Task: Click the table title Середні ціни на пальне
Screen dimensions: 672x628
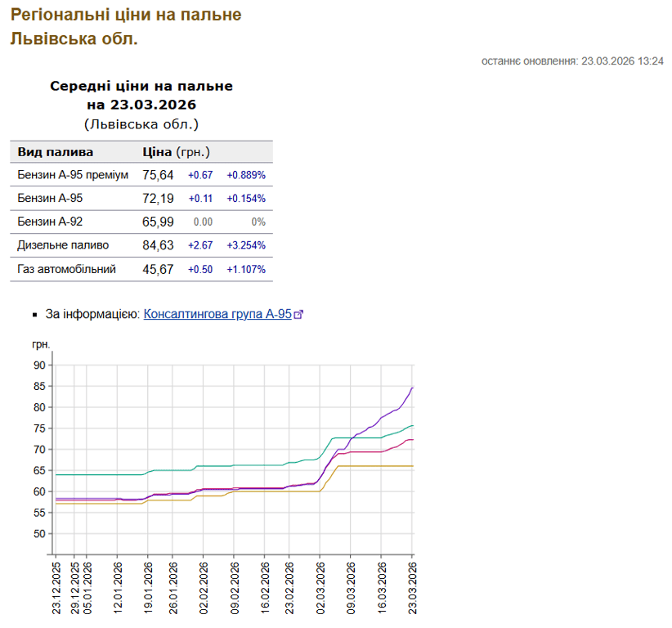Action: pyautogui.click(x=141, y=86)
